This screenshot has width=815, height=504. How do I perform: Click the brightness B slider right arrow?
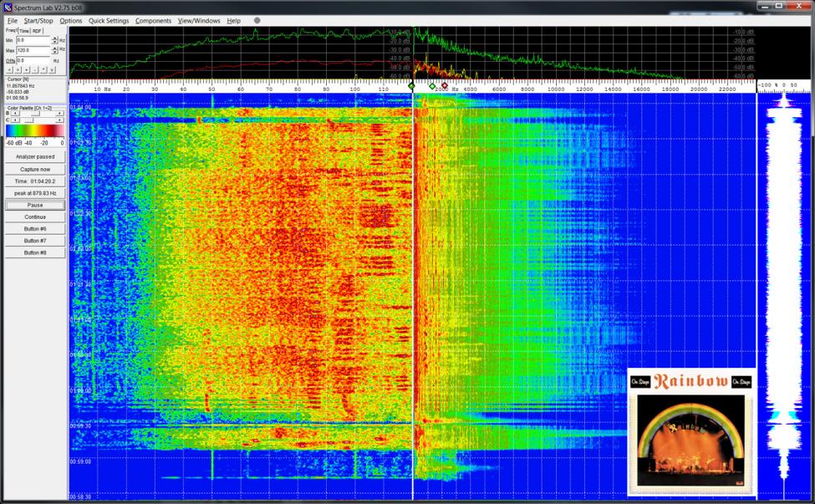(x=60, y=114)
